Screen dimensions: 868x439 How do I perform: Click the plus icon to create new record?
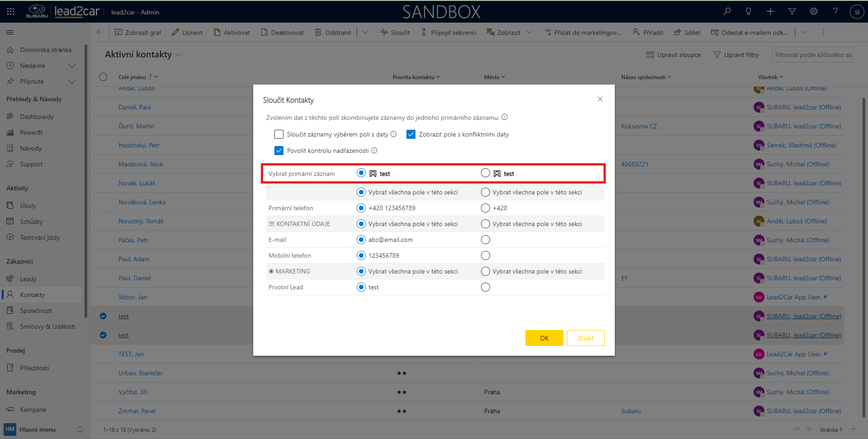tap(770, 12)
